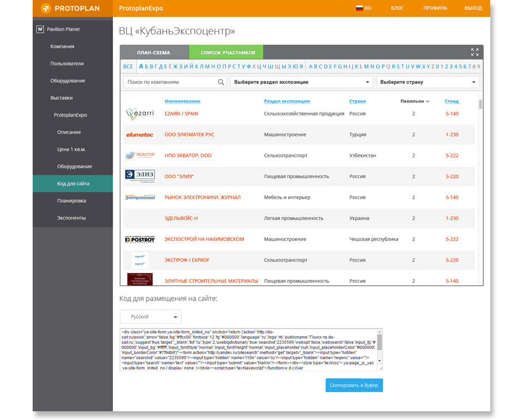Click the Скопировать в буфер button
The image size is (523, 420).
tap(354, 385)
